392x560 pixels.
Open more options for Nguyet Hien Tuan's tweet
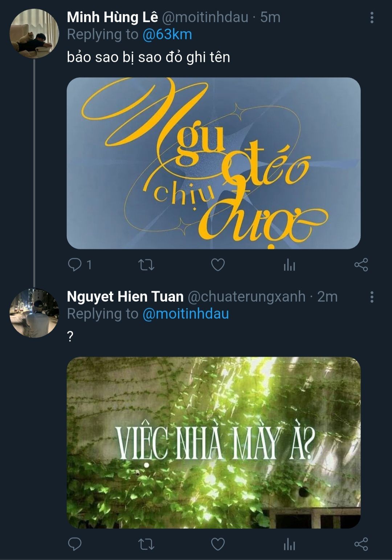coord(372,297)
